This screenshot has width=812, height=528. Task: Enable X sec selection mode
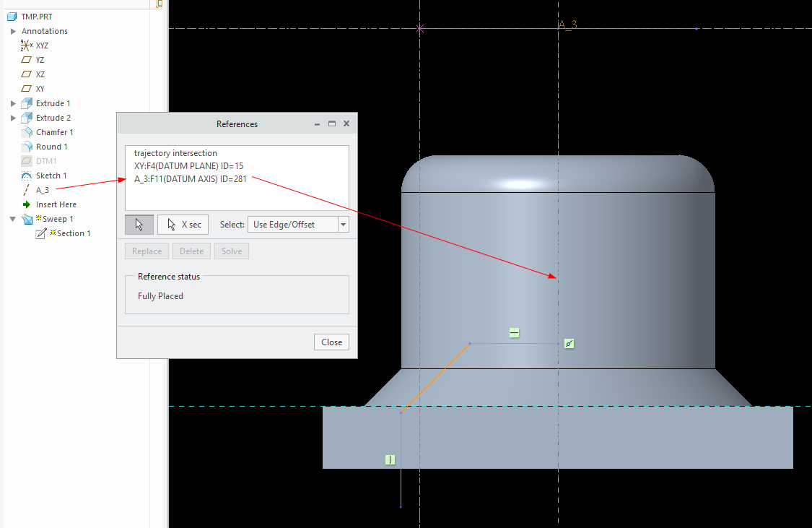(x=183, y=224)
